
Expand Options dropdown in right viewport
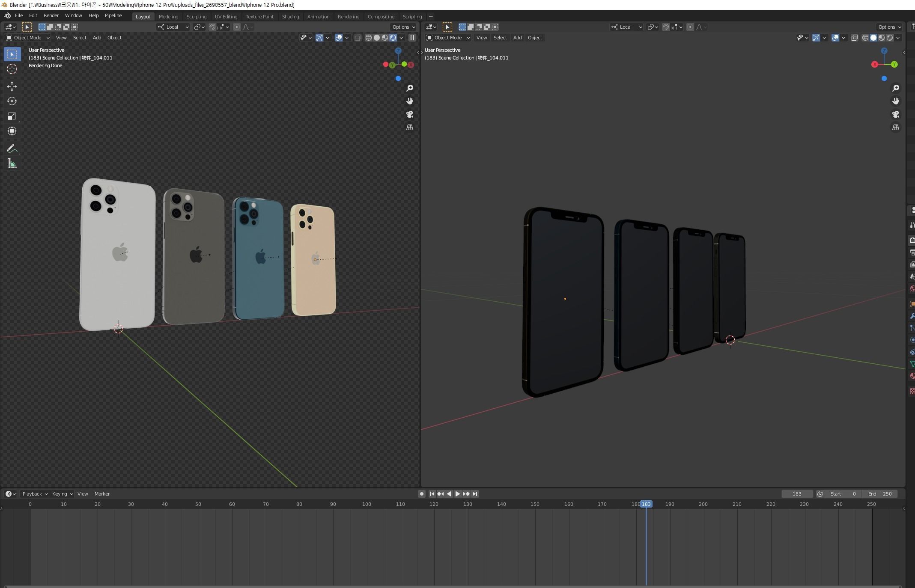coord(889,27)
